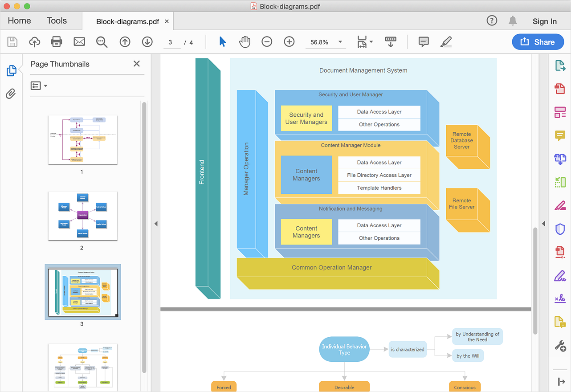Click the email envelope icon
The width and height of the screenshot is (571, 392).
coord(79,42)
